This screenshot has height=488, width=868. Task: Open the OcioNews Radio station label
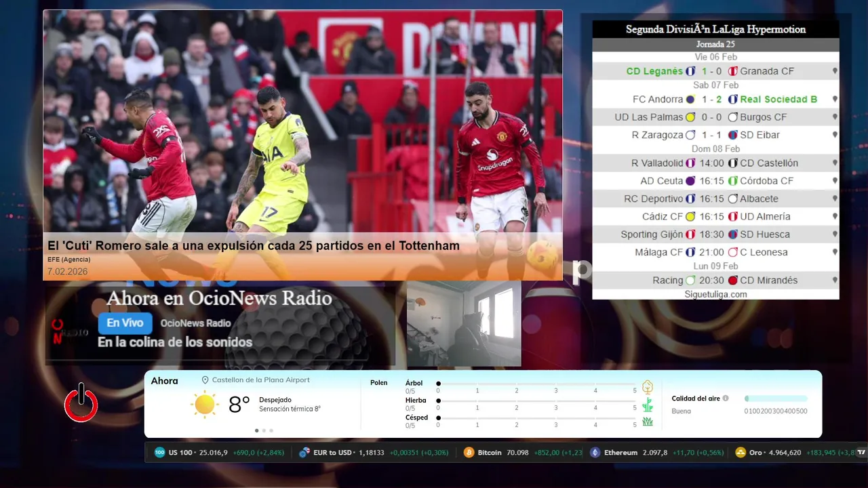[195, 323]
